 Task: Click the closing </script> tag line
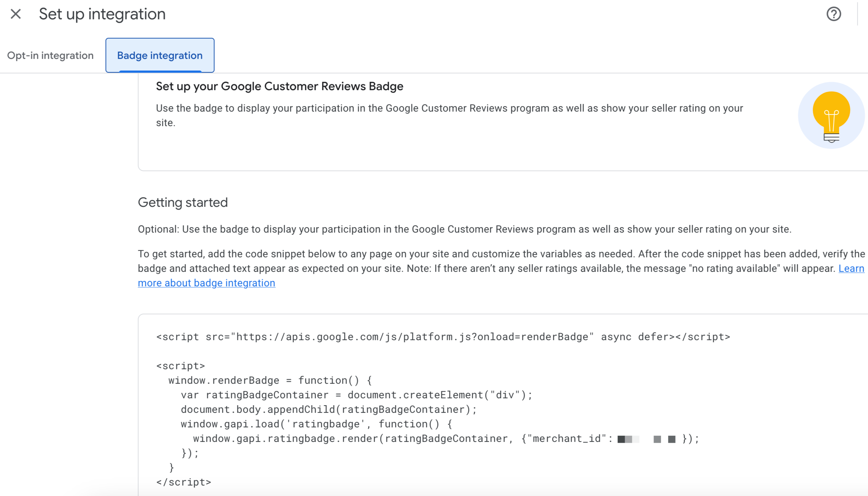[184, 482]
